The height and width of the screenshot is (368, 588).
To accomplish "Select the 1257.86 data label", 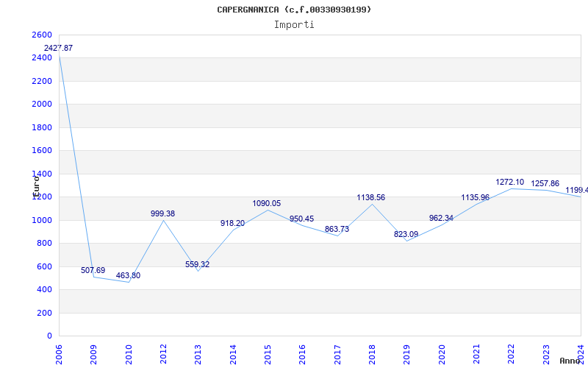I will (545, 183).
